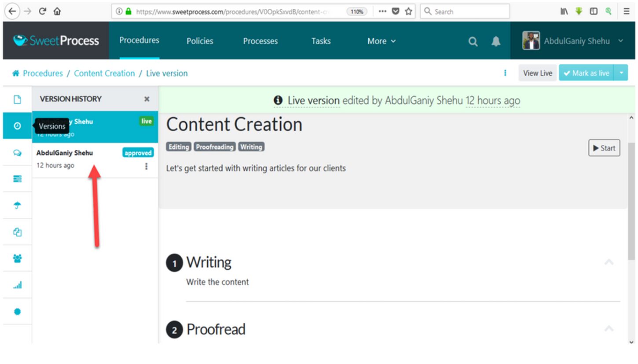The image size is (638, 364).
Task: Click the SweetProcess logo
Action: click(x=56, y=41)
